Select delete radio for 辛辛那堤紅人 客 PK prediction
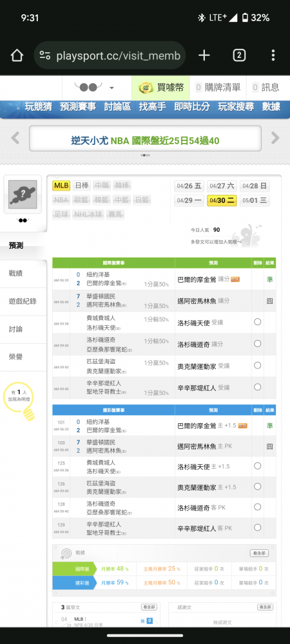 [258, 527]
